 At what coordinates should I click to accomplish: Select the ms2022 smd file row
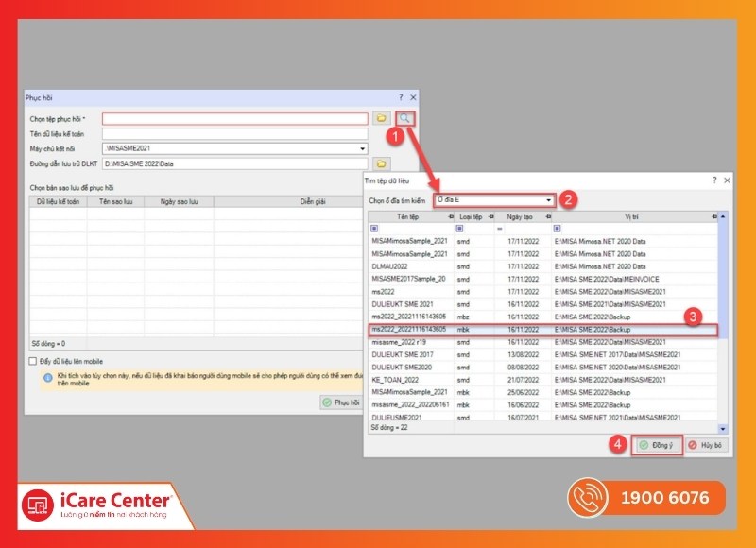[542, 292]
